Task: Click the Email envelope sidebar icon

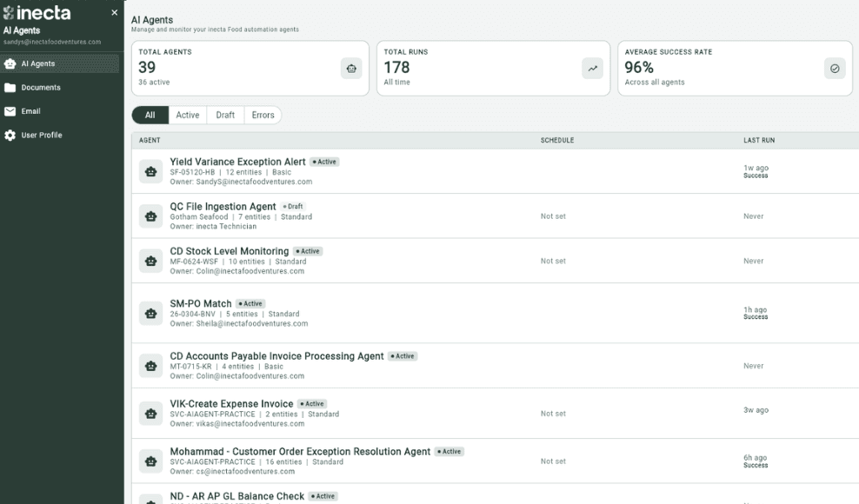Action: click(x=10, y=111)
